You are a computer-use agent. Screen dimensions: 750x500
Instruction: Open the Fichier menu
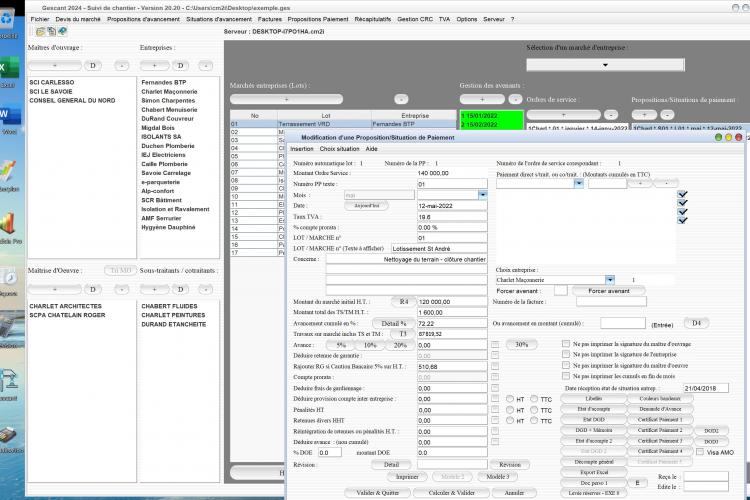[40, 19]
